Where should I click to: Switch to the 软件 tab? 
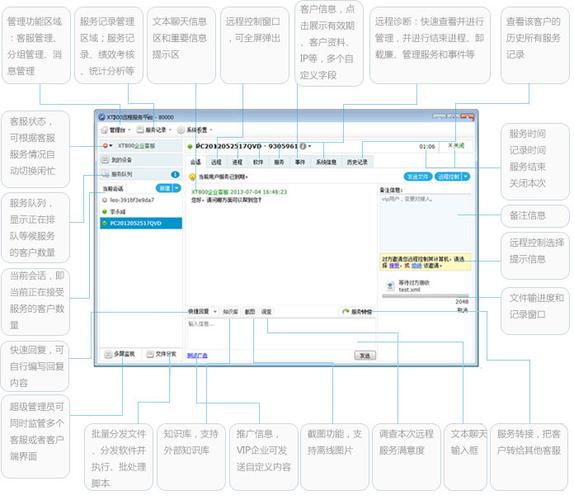(x=258, y=162)
